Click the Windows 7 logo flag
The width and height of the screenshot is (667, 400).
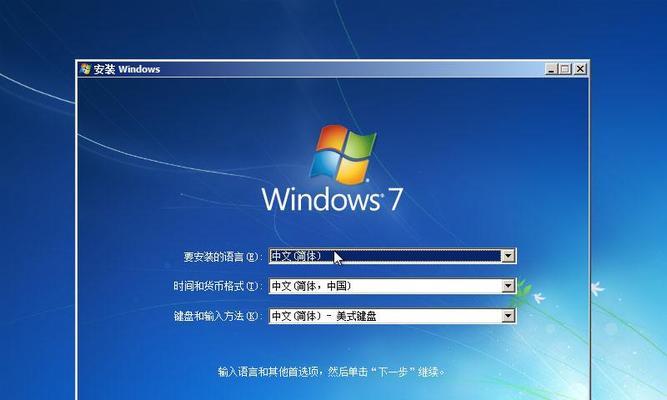[343, 154]
